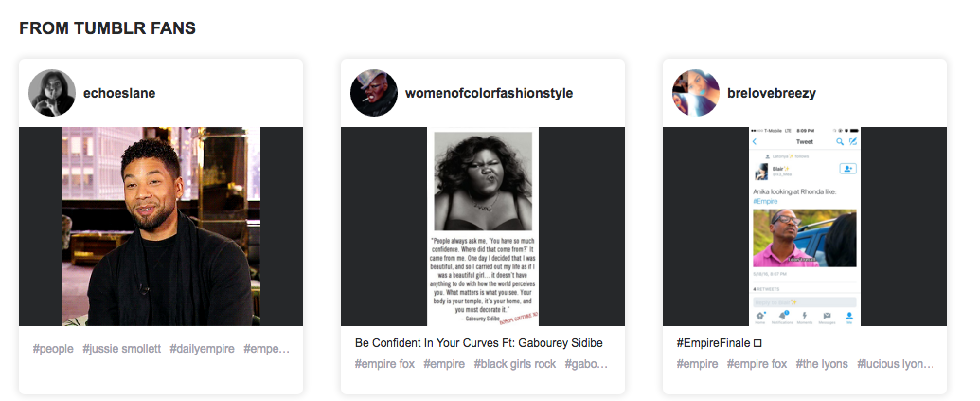Select the #people tag
Viewport: 980px width, 401px height.
click(x=53, y=349)
